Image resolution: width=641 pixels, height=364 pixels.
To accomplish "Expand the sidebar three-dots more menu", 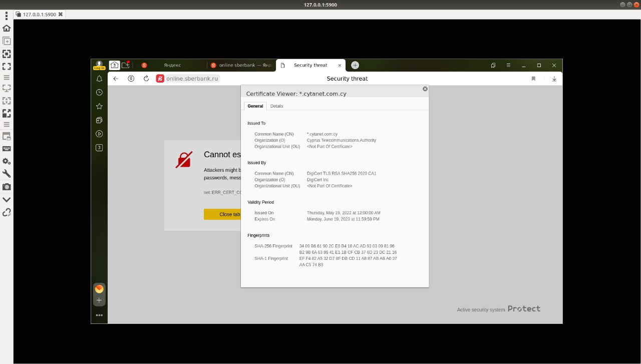I will coord(99,315).
